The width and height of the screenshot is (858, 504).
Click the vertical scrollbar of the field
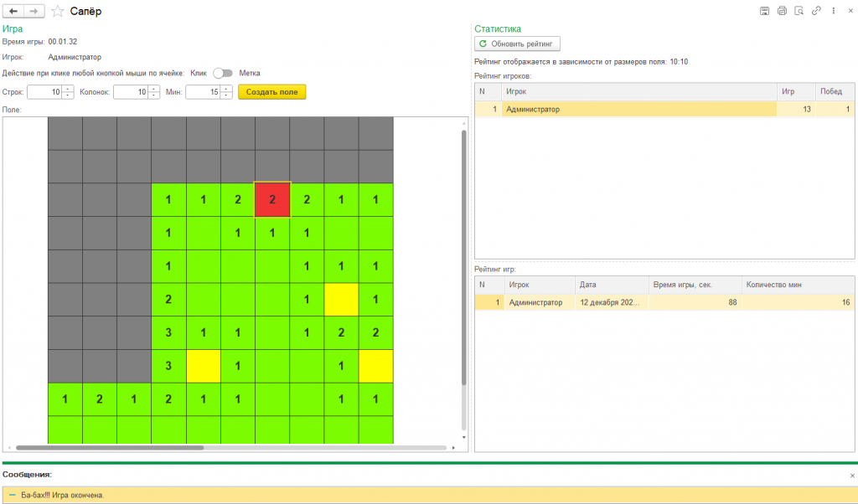[x=464, y=257]
